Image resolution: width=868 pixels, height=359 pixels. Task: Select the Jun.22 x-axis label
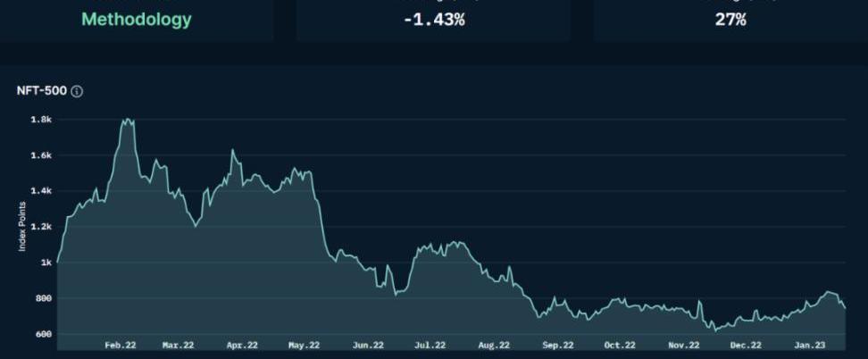[x=368, y=345]
